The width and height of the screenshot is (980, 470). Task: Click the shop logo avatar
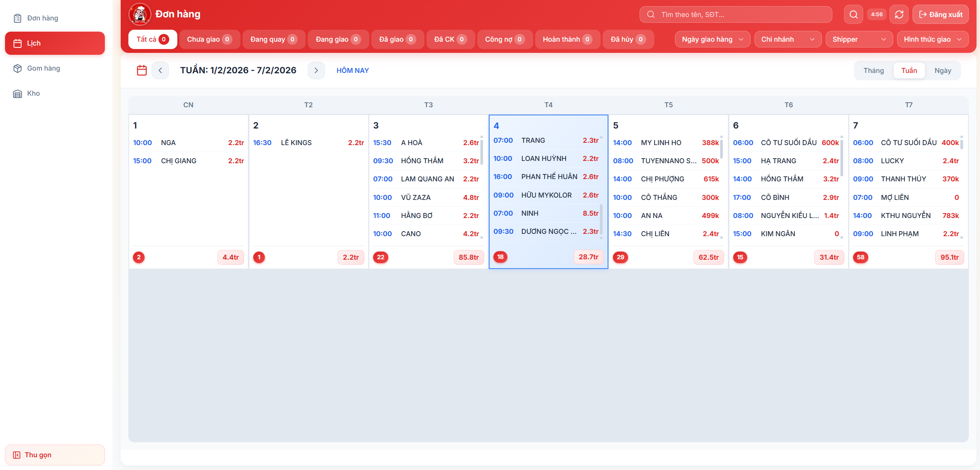pyautogui.click(x=140, y=14)
